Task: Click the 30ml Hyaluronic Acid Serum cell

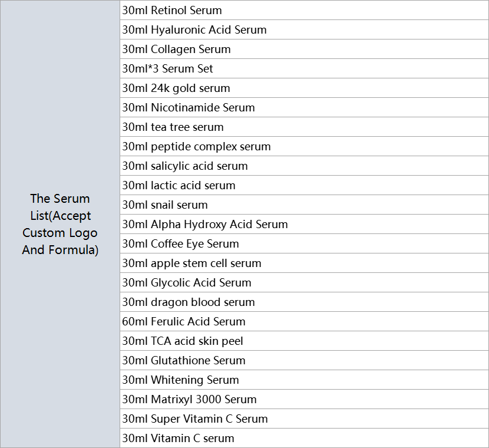Action: [x=305, y=29]
